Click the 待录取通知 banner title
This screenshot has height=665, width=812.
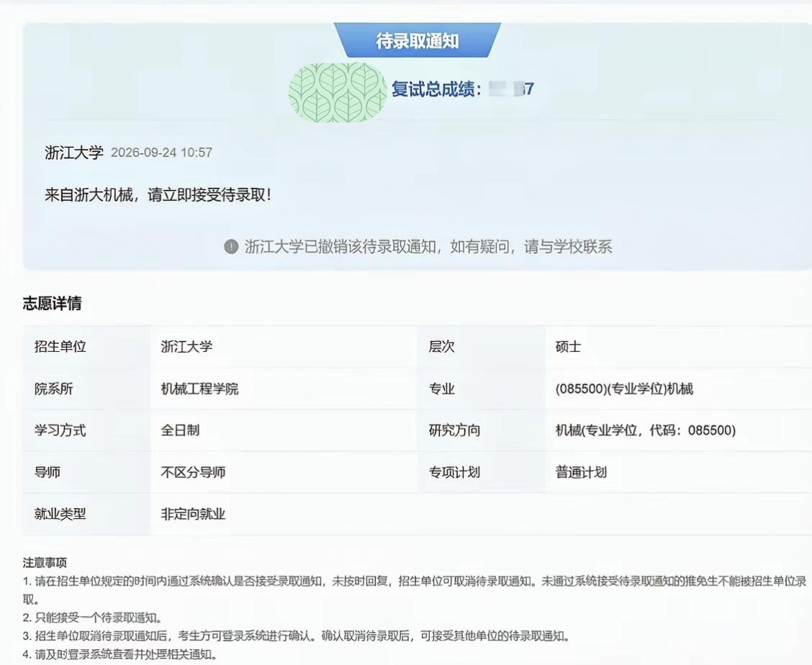coord(417,40)
